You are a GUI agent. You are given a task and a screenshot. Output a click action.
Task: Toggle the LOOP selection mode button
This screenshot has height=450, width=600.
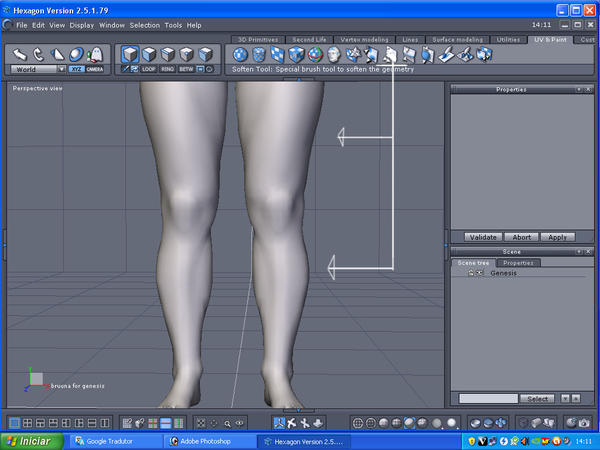pos(149,69)
